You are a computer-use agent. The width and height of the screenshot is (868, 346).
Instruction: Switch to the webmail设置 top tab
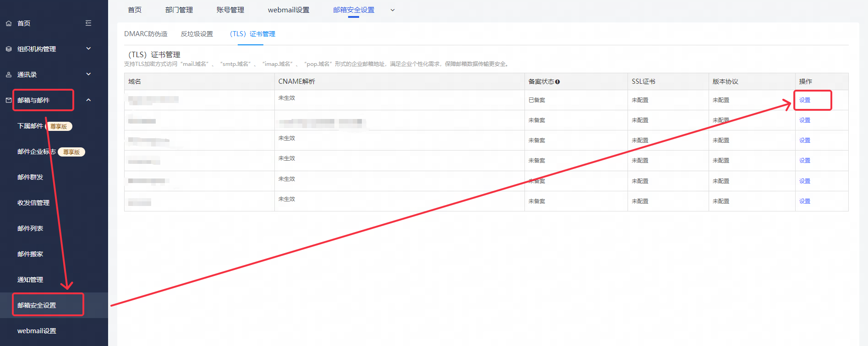click(x=289, y=10)
